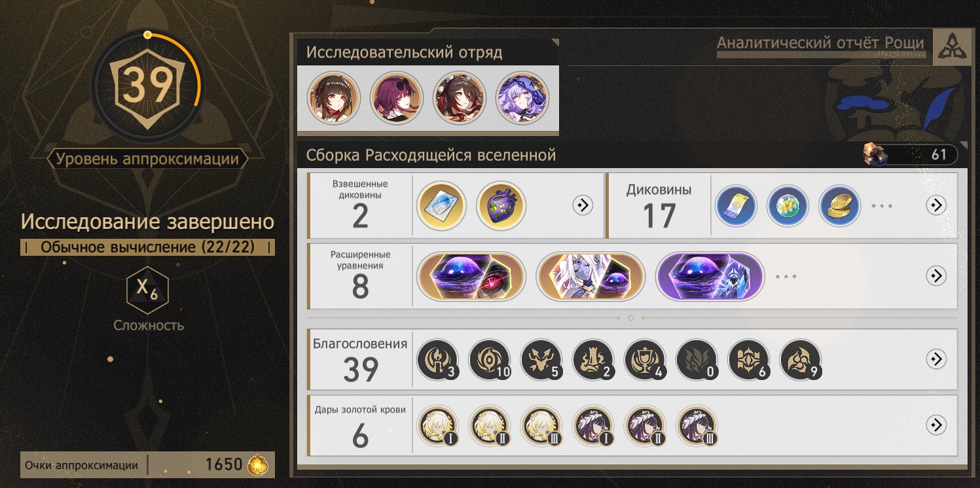Click the blessing path icon with count 9
This screenshot has height=488, width=980.
(801, 359)
